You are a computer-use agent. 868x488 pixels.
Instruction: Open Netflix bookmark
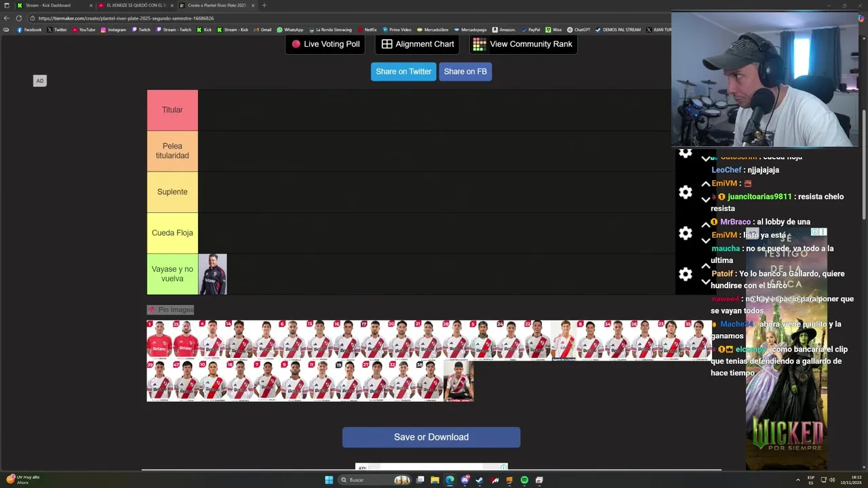[x=367, y=30]
